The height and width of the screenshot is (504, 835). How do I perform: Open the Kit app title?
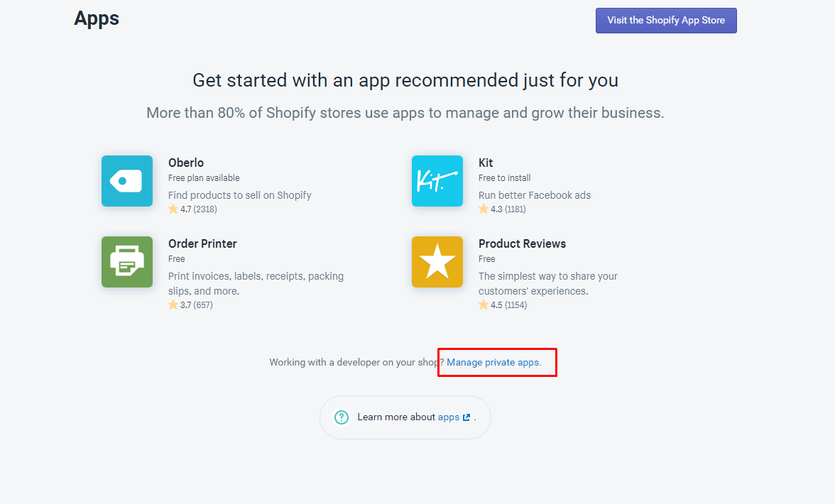tap(486, 163)
